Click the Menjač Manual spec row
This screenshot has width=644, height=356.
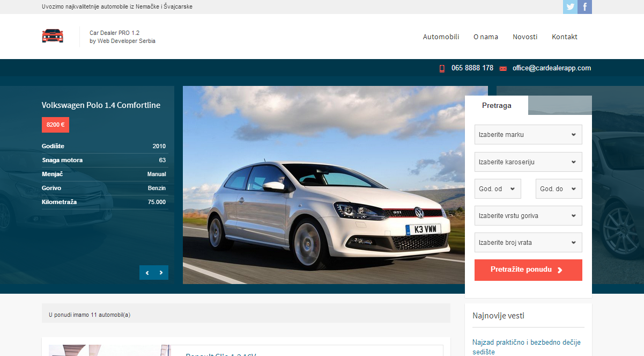pos(104,174)
